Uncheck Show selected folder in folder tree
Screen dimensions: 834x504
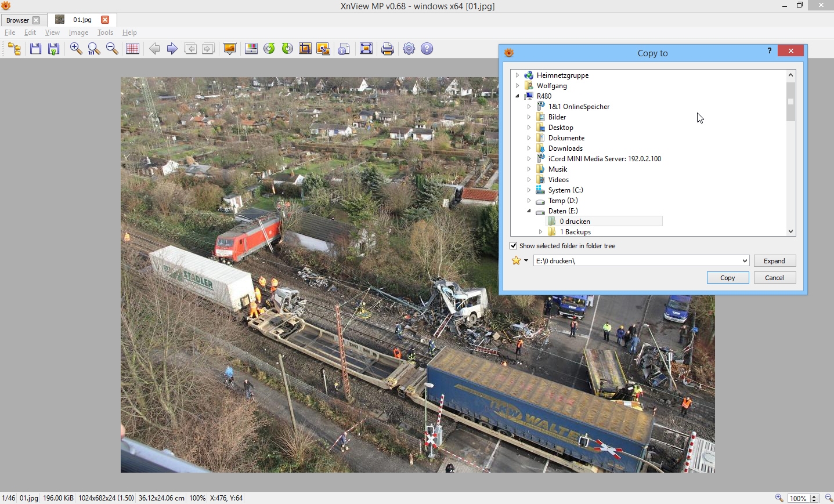click(514, 246)
